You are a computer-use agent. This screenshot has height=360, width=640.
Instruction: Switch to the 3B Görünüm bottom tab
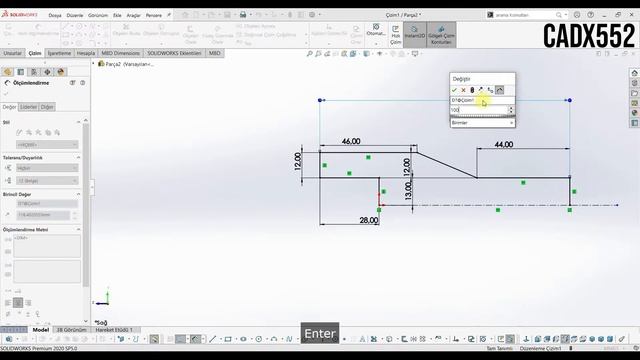[x=71, y=330]
